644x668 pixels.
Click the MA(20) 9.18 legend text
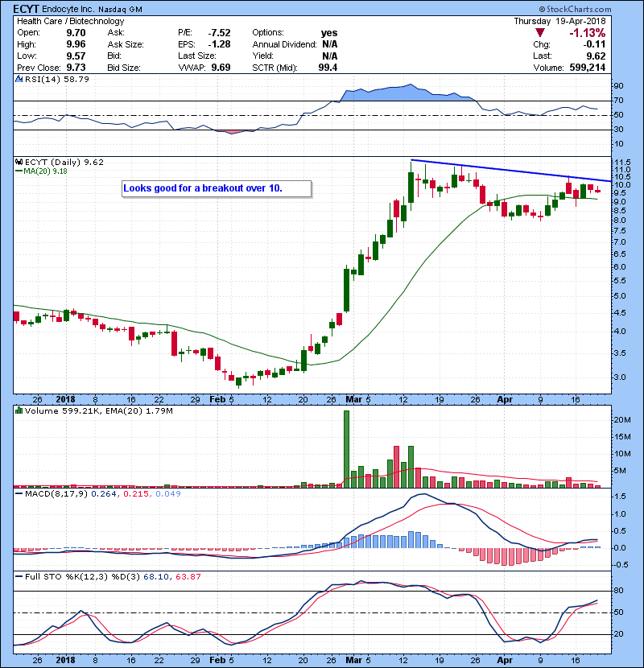click(45, 171)
